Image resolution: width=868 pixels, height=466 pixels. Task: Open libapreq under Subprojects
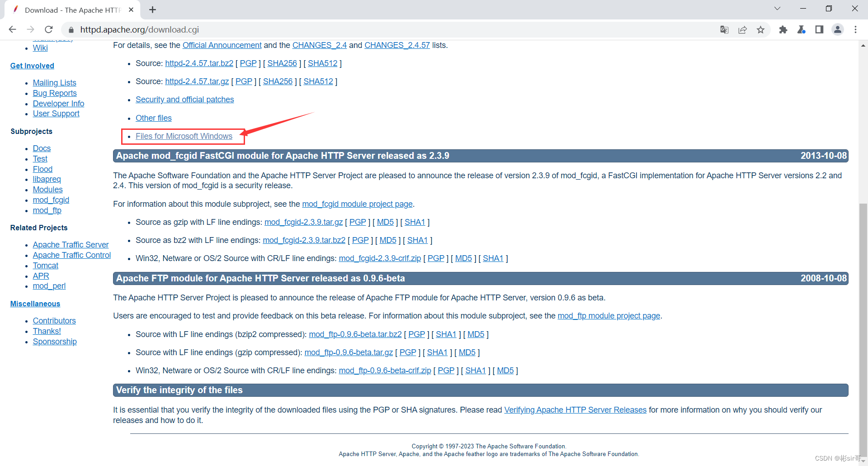click(x=47, y=179)
